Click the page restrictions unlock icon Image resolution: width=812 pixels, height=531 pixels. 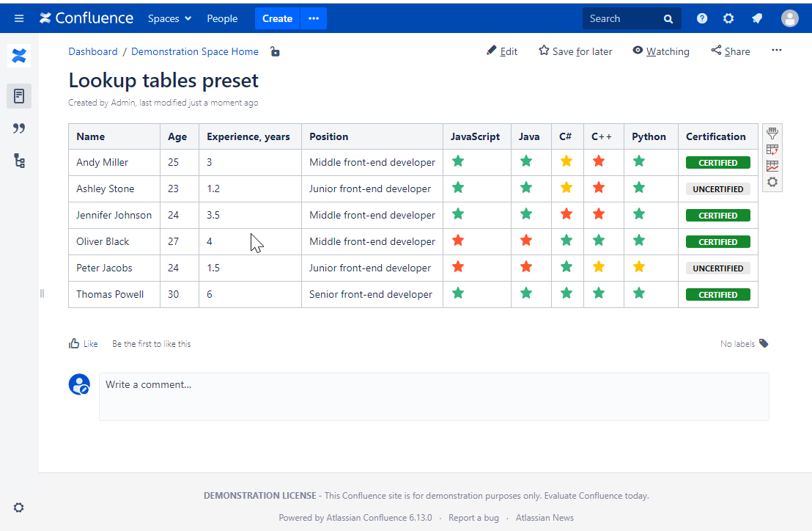[275, 51]
